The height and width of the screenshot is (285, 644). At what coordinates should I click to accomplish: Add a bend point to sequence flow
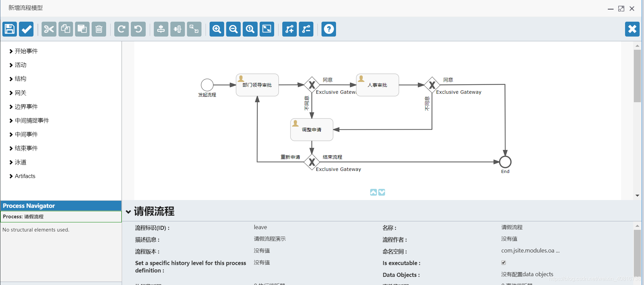(289, 29)
